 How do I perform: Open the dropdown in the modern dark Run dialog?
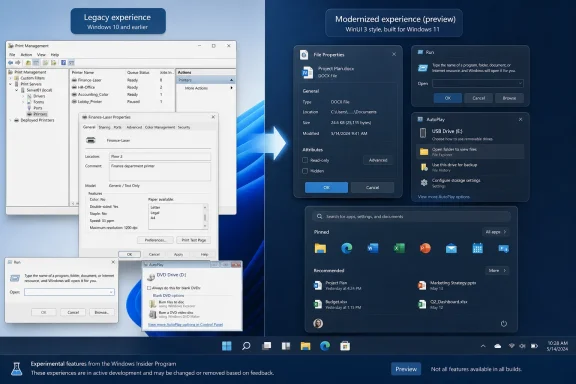520,83
